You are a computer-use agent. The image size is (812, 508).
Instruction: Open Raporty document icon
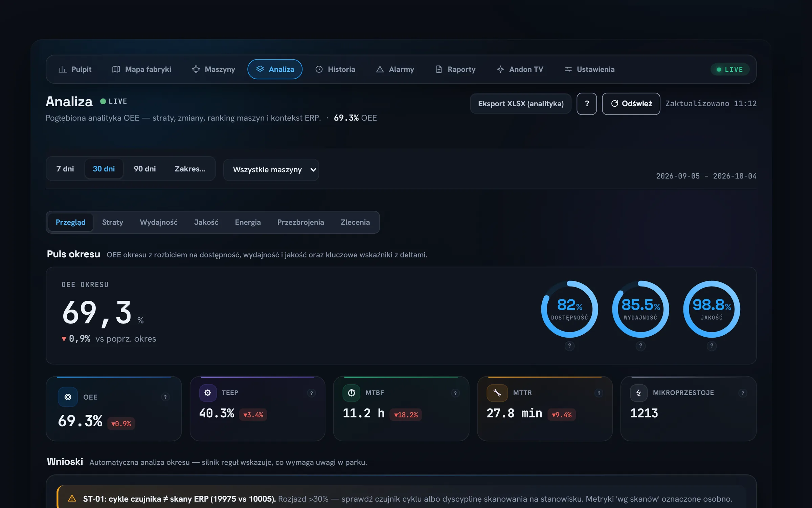point(439,69)
